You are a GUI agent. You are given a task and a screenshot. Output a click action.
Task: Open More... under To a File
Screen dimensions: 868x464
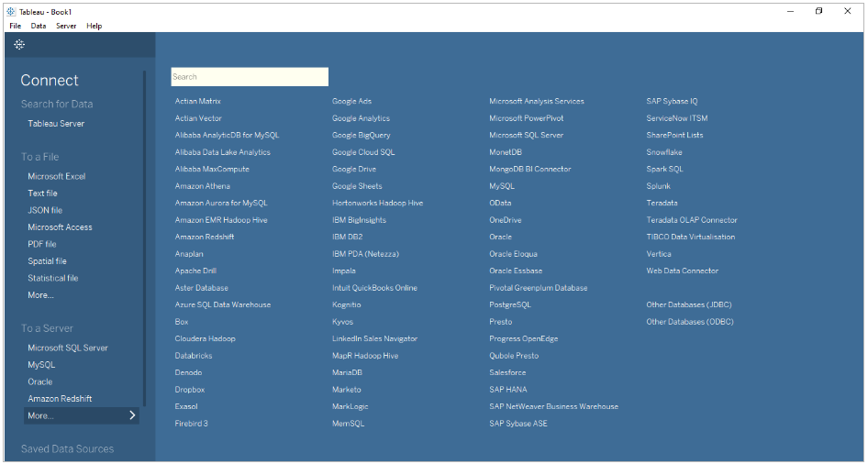coord(40,295)
